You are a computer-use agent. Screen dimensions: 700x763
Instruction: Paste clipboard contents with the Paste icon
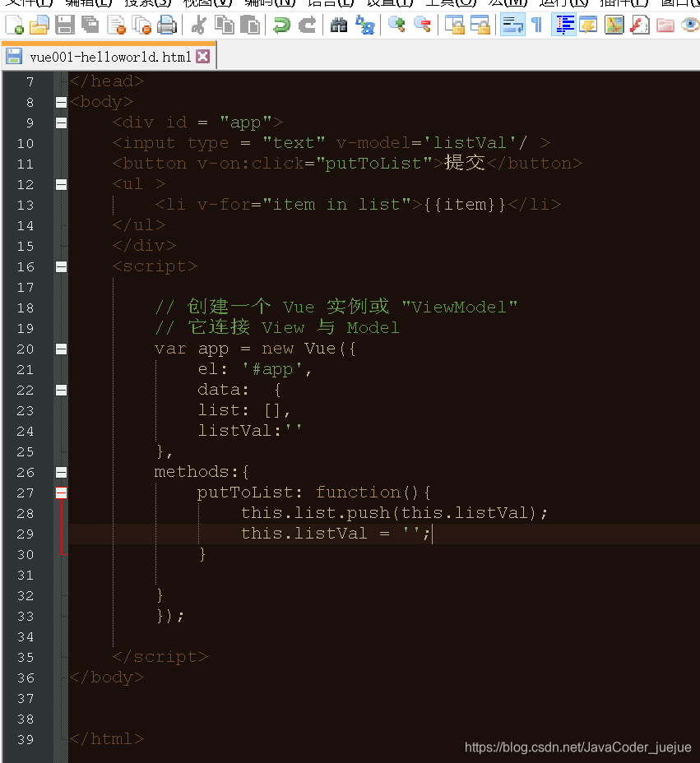tap(250, 25)
